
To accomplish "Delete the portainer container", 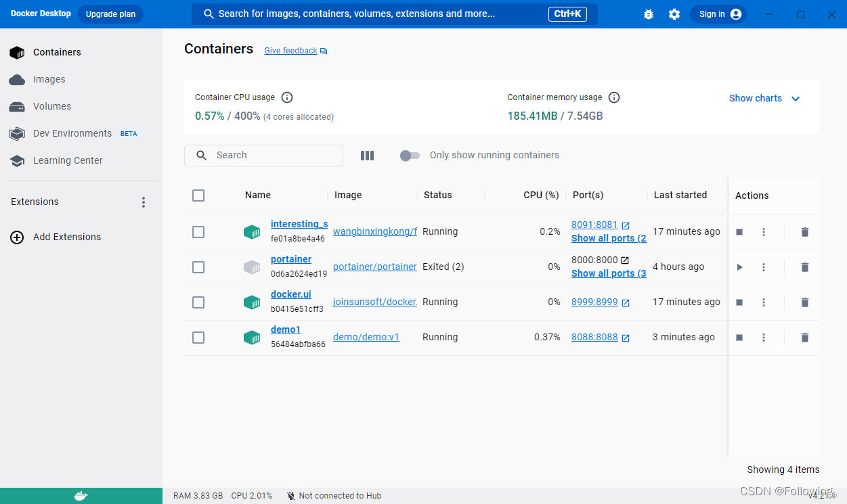I will click(804, 267).
